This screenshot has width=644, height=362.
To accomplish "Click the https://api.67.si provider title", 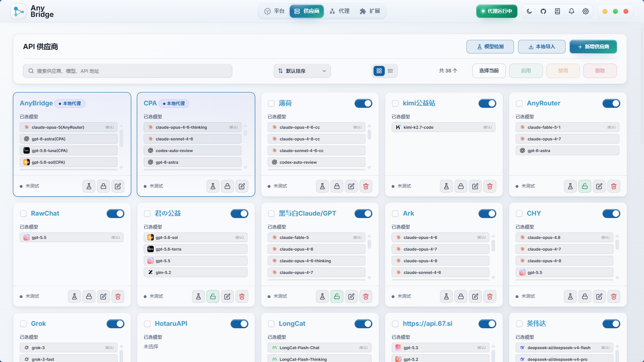I will pos(427,324).
